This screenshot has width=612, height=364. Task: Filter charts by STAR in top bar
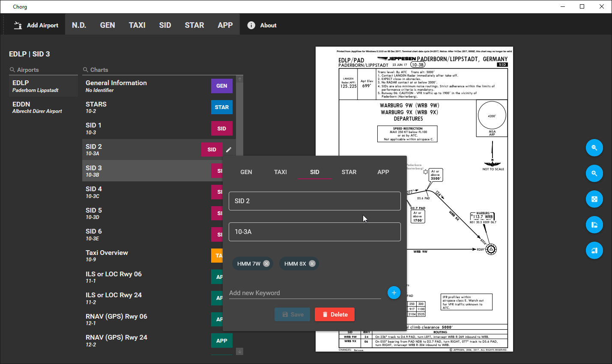194,25
